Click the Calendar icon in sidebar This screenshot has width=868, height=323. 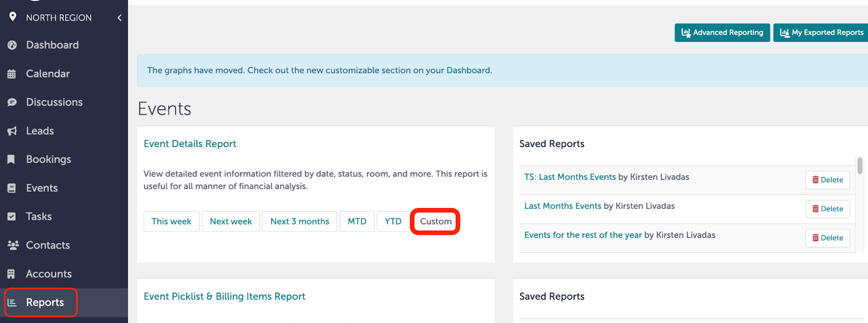pyautogui.click(x=11, y=74)
